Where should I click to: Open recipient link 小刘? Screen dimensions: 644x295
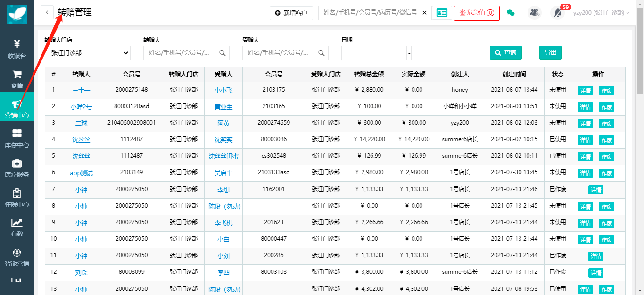pos(223,256)
